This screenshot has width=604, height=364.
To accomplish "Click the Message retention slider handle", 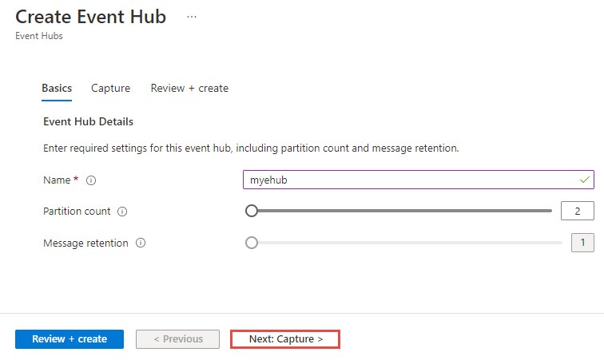I will pos(252,243).
